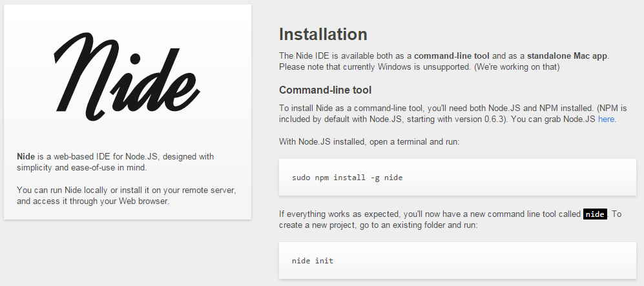Click 'If everything works as expected' sentence
The width and height of the screenshot is (644, 286).
451,220
